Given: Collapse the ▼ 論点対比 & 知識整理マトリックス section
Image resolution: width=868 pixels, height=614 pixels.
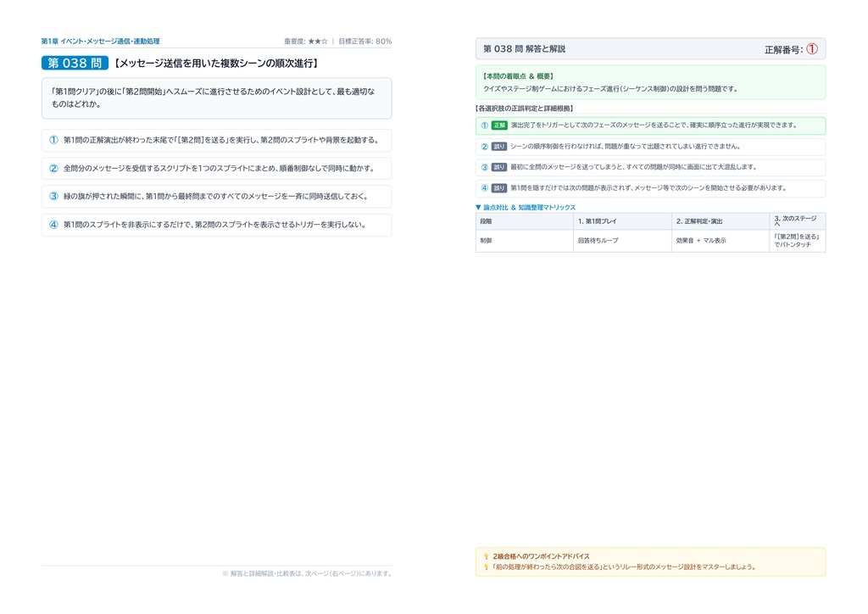Looking at the screenshot, I should (x=526, y=208).
